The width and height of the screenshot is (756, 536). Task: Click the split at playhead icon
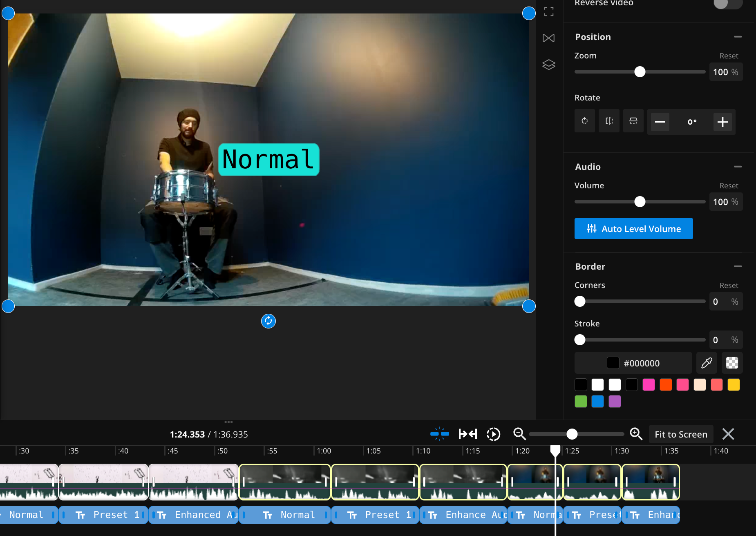click(440, 434)
